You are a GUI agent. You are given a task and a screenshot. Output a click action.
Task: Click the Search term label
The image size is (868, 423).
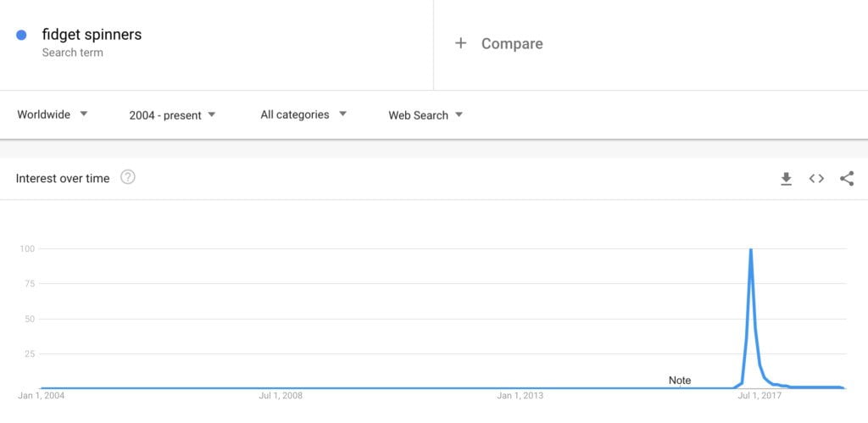click(73, 53)
